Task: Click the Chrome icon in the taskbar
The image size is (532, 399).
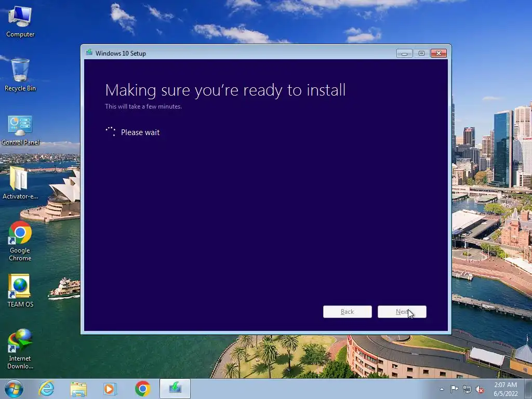Action: click(142, 389)
